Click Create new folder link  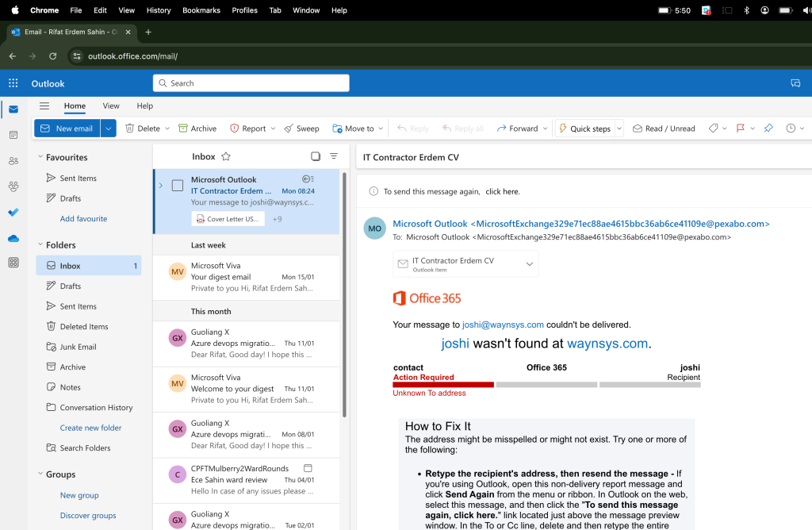point(90,428)
